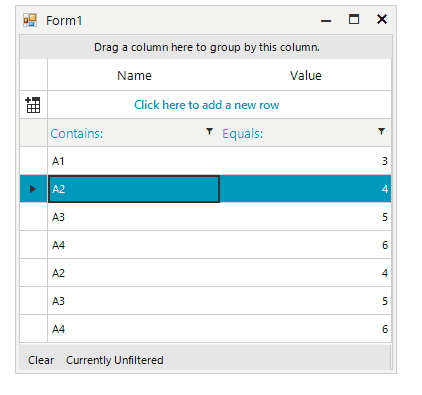Viewport: 422px width, 395px height.
Task: Click the value 4 in the highlighted row
Action: coord(306,189)
